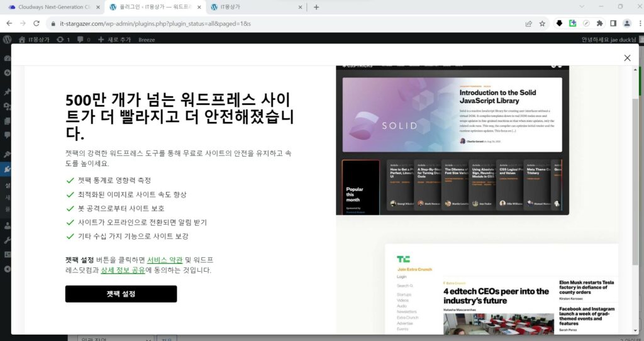The image size is (644, 341).
Task: Click the green plus extension icon
Action: click(572, 23)
